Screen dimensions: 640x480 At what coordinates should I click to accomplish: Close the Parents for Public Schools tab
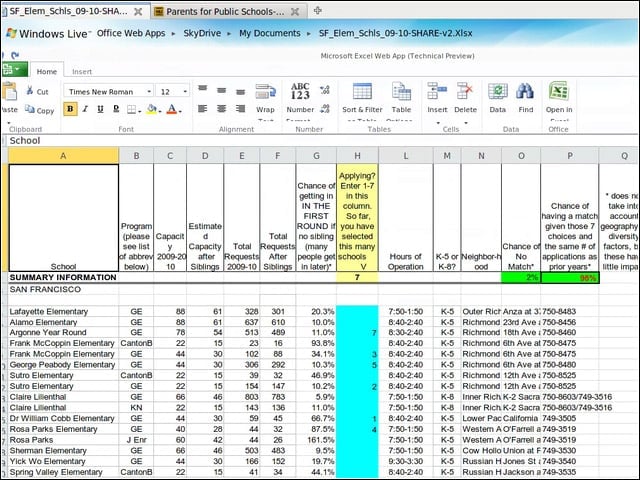295,12
